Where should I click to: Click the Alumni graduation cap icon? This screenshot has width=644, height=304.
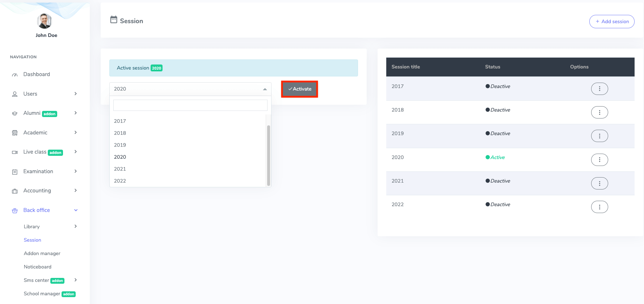pos(15,113)
